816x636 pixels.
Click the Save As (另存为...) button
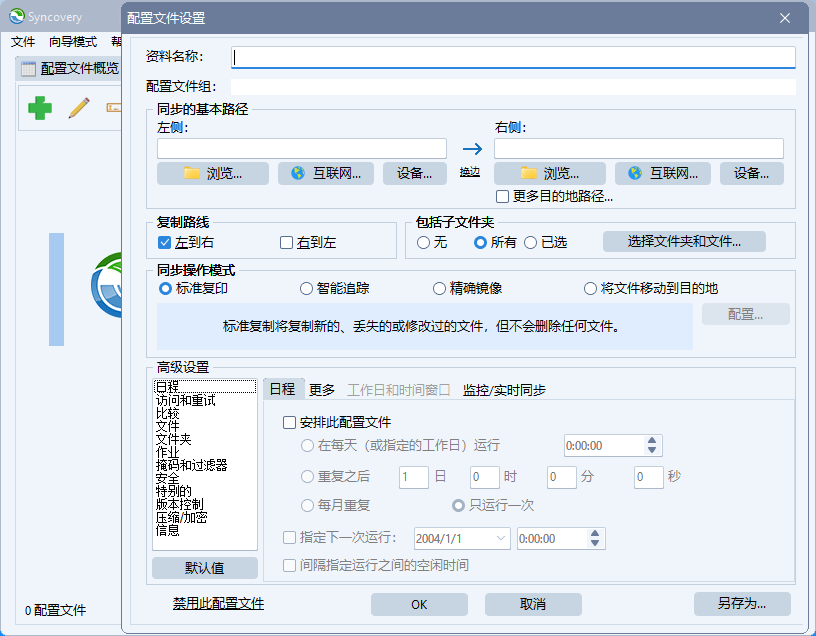[x=742, y=604]
